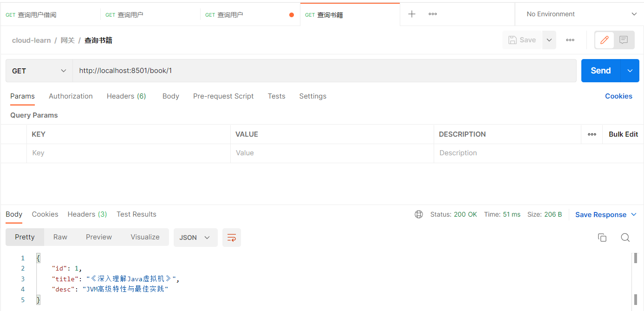
Task: Switch response view to Pretty
Action: (25, 237)
